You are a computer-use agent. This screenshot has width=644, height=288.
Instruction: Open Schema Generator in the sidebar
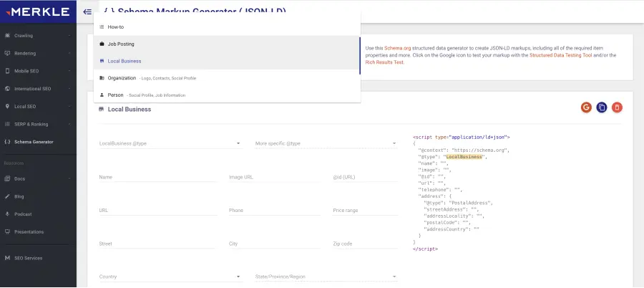click(34, 142)
